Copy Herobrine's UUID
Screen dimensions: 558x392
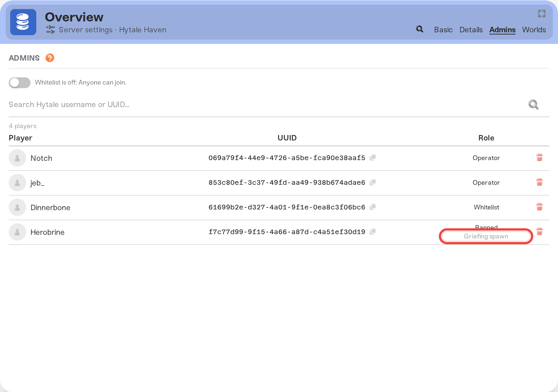372,232
